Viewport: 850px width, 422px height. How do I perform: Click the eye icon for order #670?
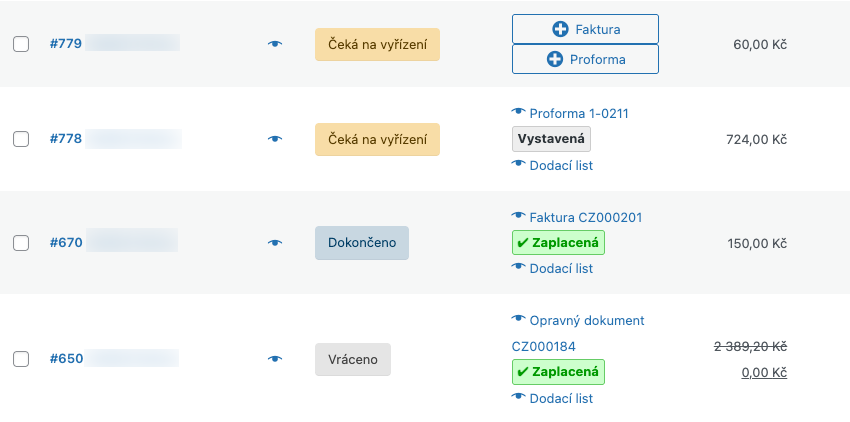(x=275, y=243)
